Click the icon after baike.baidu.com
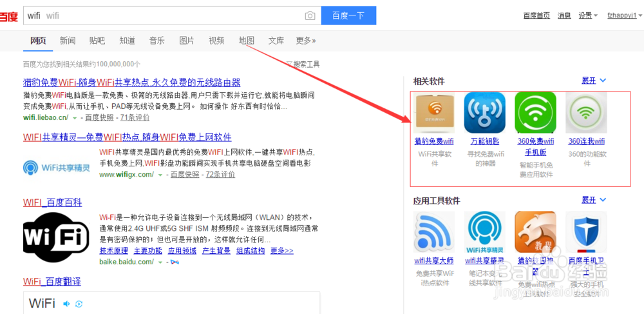This screenshot has width=644, height=314. point(175,262)
